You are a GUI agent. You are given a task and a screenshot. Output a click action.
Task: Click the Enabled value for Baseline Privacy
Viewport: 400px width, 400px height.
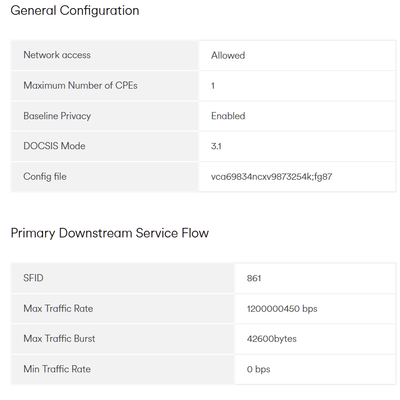click(228, 116)
